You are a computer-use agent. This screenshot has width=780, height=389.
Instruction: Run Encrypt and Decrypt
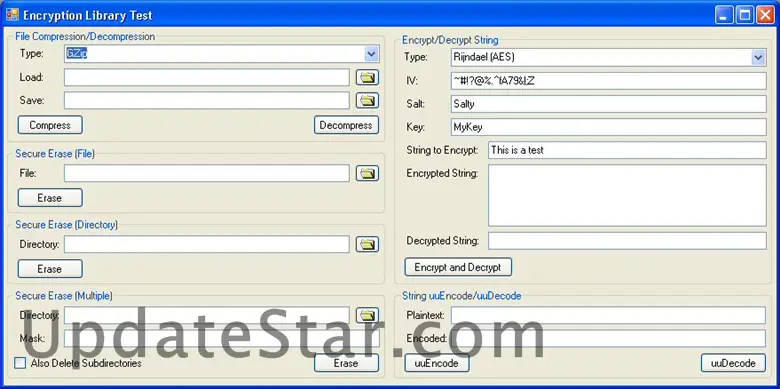458,267
